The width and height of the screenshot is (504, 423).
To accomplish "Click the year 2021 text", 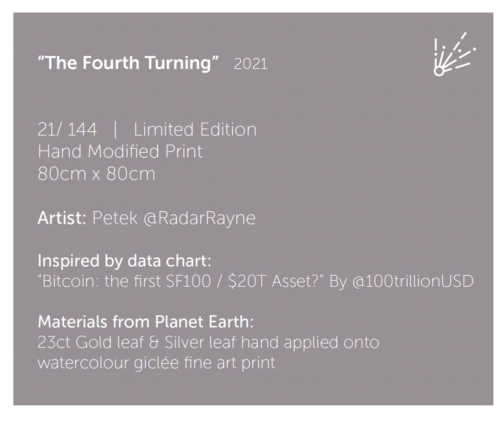I will coord(250,64).
